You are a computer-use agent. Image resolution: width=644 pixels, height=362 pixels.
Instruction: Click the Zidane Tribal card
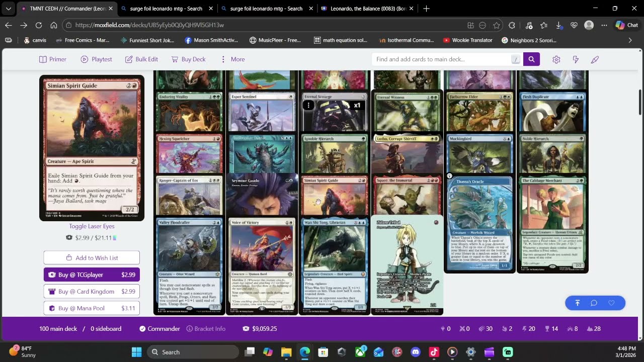pos(407,266)
